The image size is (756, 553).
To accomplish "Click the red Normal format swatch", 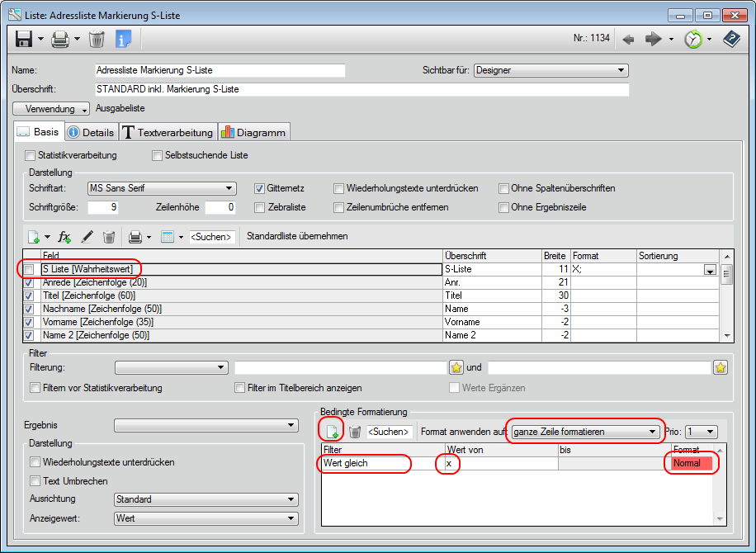I will (x=691, y=464).
